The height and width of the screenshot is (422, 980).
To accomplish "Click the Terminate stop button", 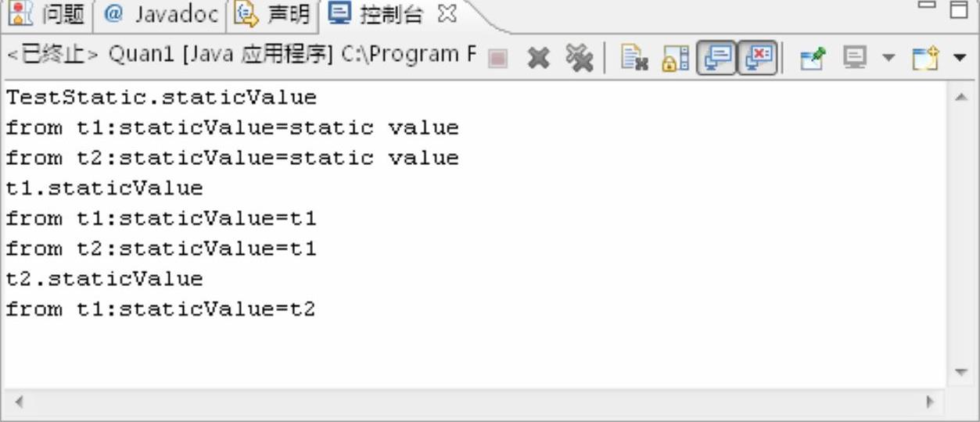I will click(x=498, y=59).
